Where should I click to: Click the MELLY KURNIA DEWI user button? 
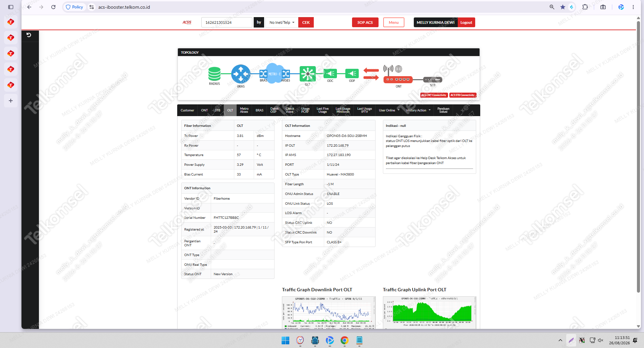tap(435, 22)
